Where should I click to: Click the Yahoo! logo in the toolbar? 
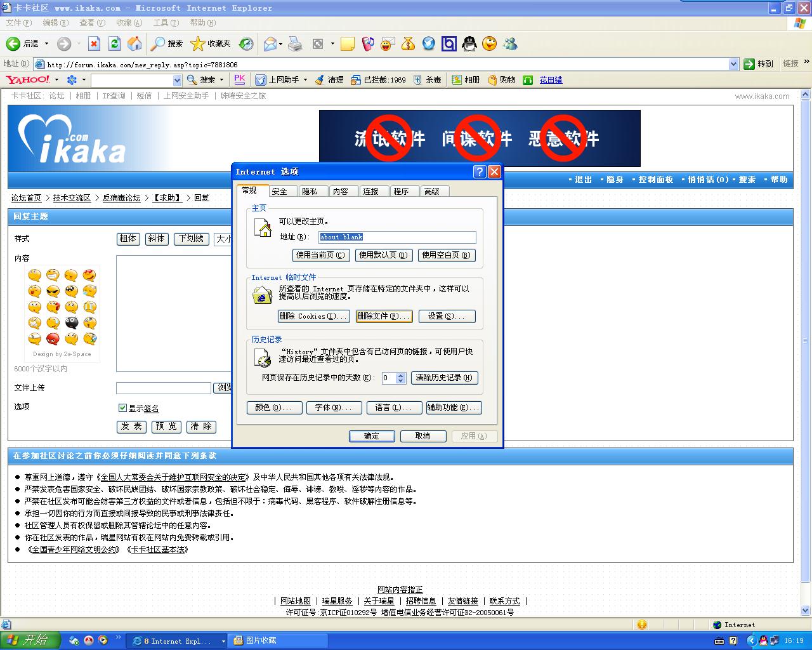pos(28,79)
